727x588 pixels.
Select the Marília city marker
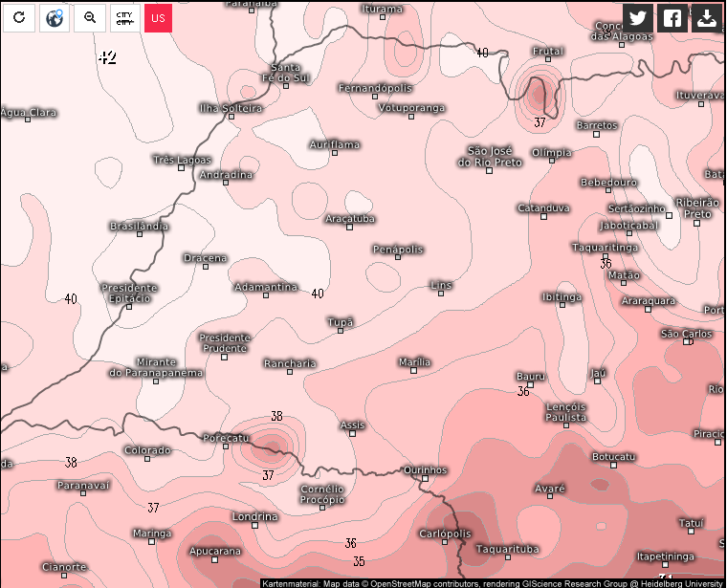point(413,371)
